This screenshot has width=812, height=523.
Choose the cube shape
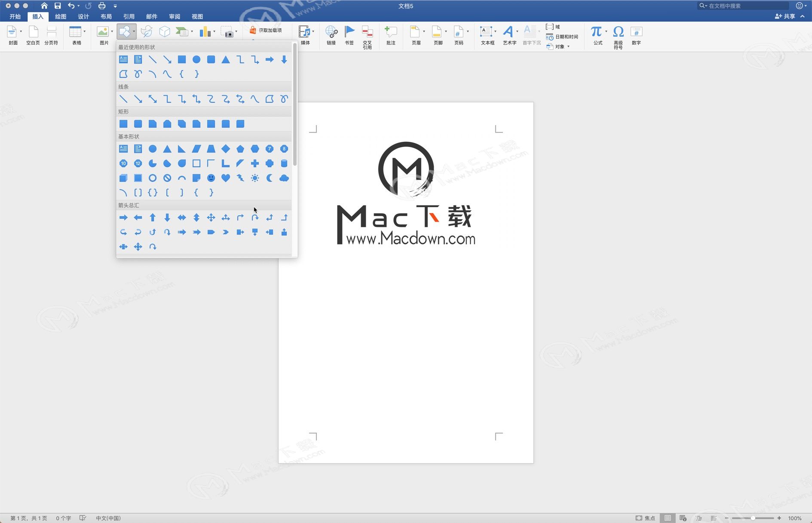tap(123, 178)
